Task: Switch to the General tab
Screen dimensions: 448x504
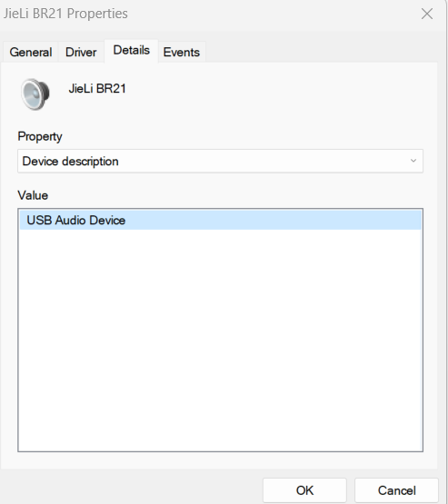Action: [31, 52]
